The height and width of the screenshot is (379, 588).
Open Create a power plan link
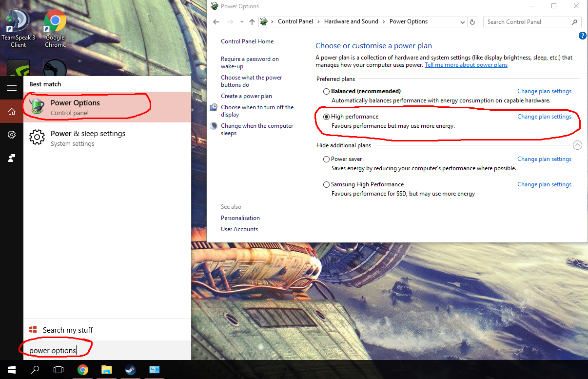246,96
